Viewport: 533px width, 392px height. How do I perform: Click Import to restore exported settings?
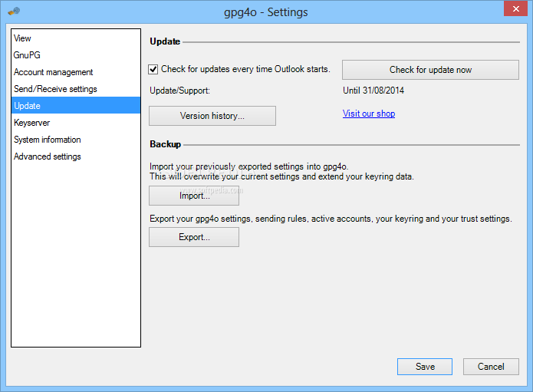[x=194, y=196]
